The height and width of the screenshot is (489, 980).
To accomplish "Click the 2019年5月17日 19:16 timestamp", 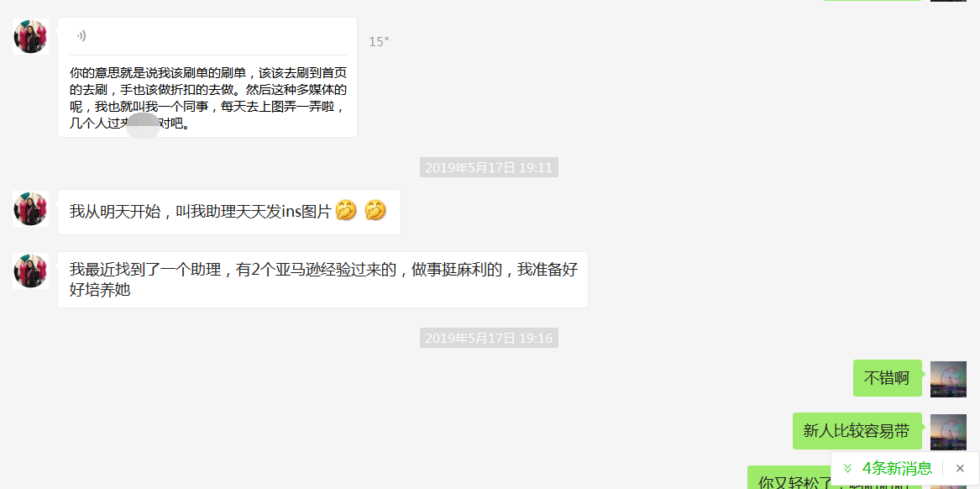I will [x=489, y=339].
